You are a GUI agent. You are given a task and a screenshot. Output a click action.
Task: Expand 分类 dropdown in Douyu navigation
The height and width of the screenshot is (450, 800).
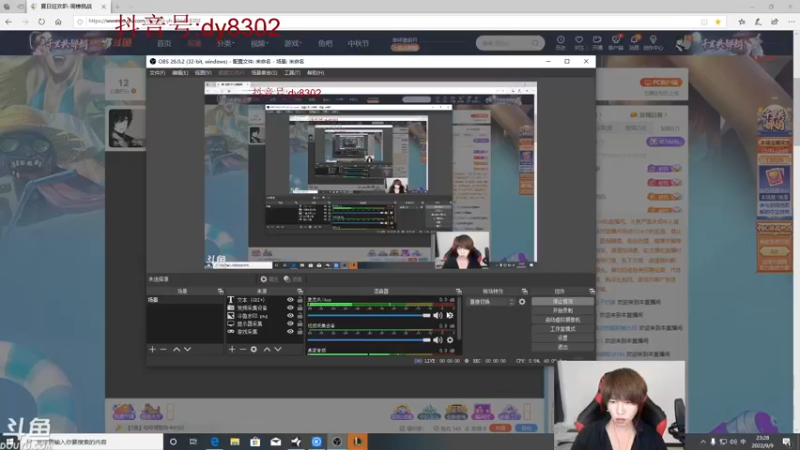coord(225,44)
